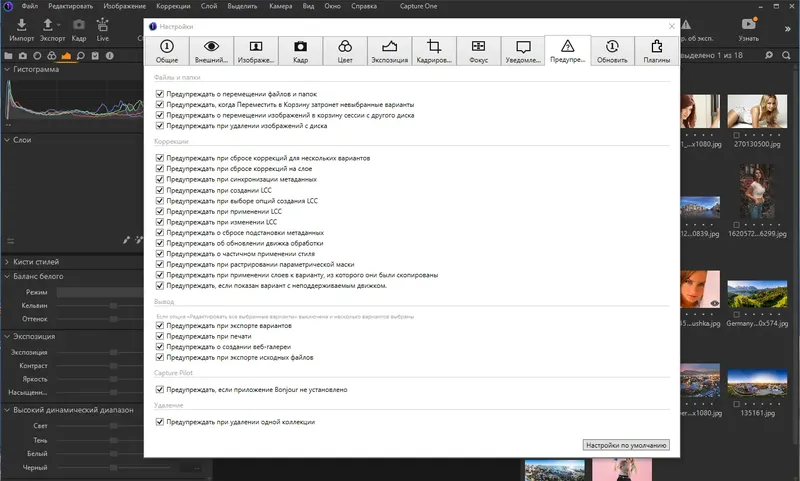Open the Коррекции menu
Viewport: 800px width, 481px height.
[x=173, y=6]
